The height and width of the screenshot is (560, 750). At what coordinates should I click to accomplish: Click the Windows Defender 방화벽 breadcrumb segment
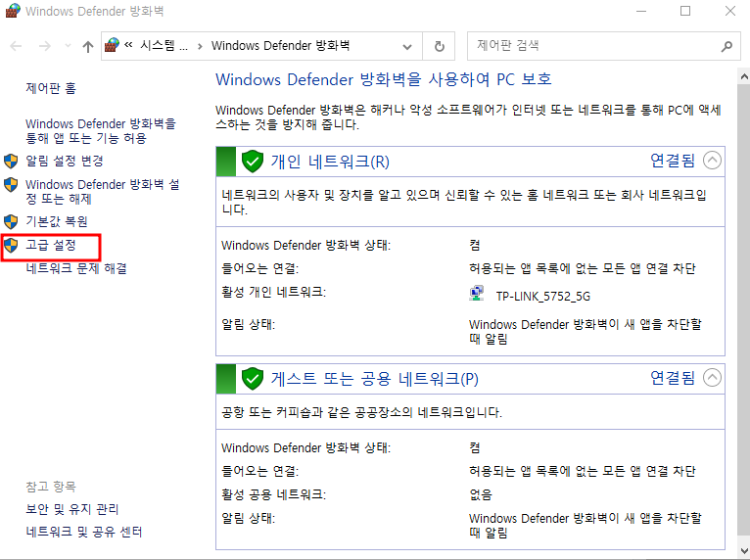280,46
